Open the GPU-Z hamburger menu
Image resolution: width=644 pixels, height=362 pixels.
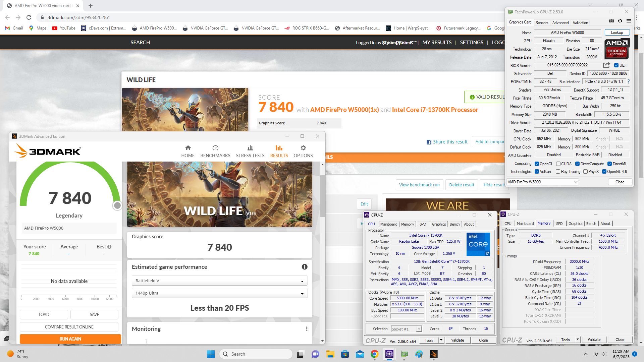pos(629,21)
